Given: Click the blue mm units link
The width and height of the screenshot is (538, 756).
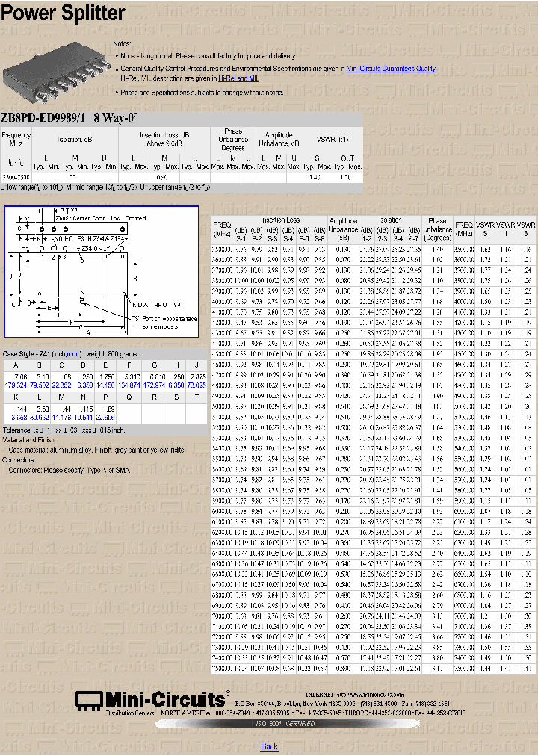Looking at the screenshot, I should click(72, 354).
